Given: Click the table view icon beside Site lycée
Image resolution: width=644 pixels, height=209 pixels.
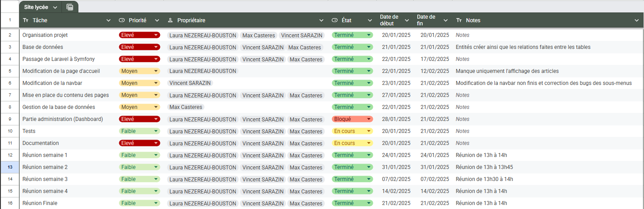Looking at the screenshot, I should click(x=70, y=7).
